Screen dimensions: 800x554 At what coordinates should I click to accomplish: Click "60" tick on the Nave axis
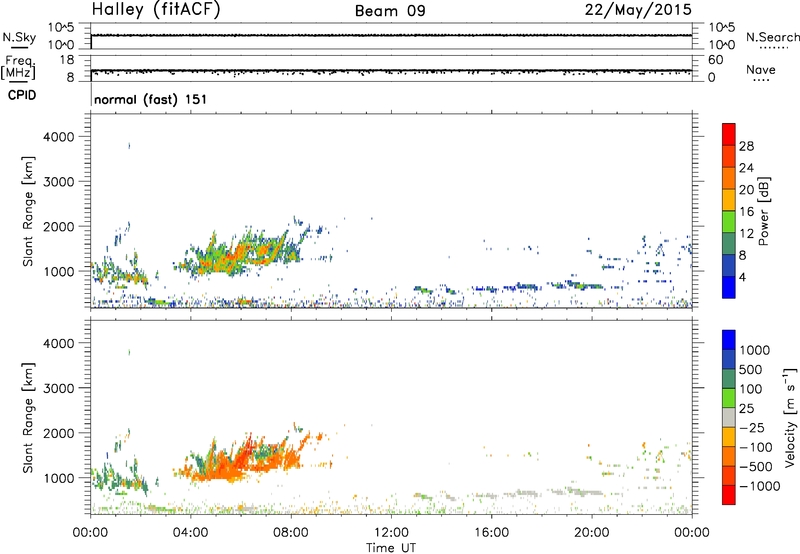715,60
